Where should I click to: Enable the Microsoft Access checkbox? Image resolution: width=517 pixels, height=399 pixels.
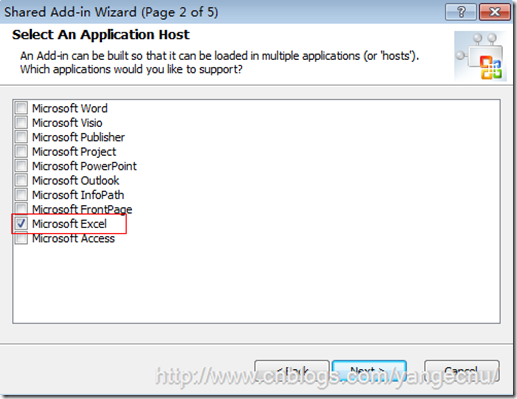[21, 238]
